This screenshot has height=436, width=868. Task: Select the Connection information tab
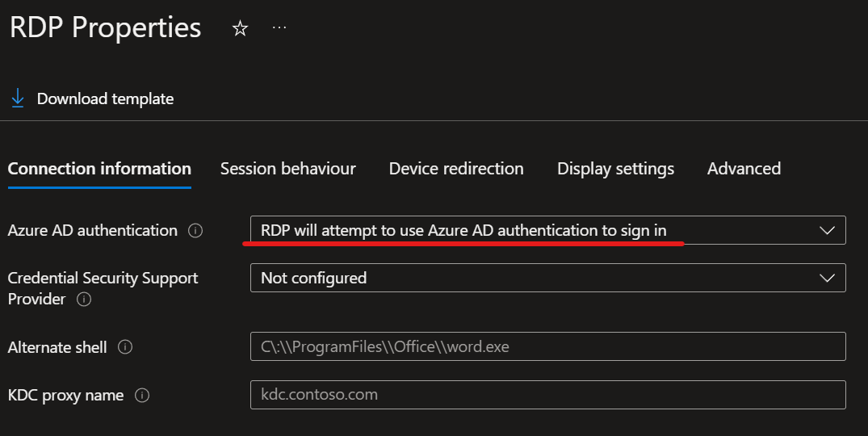99,169
